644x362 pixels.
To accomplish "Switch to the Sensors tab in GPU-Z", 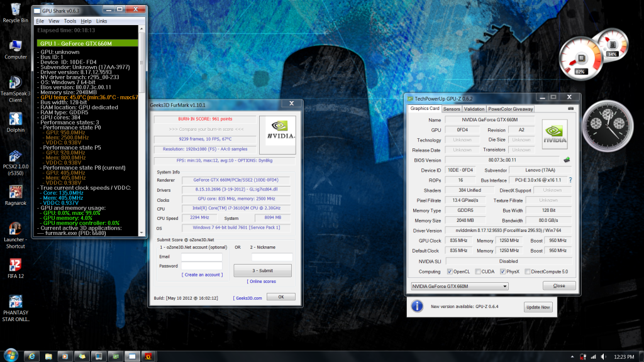I will [452, 109].
